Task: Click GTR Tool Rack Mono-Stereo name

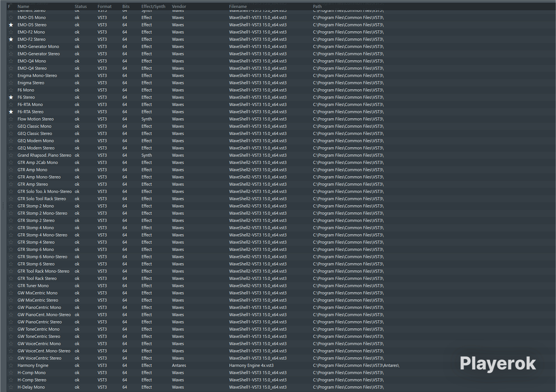Action: pyautogui.click(x=43, y=271)
